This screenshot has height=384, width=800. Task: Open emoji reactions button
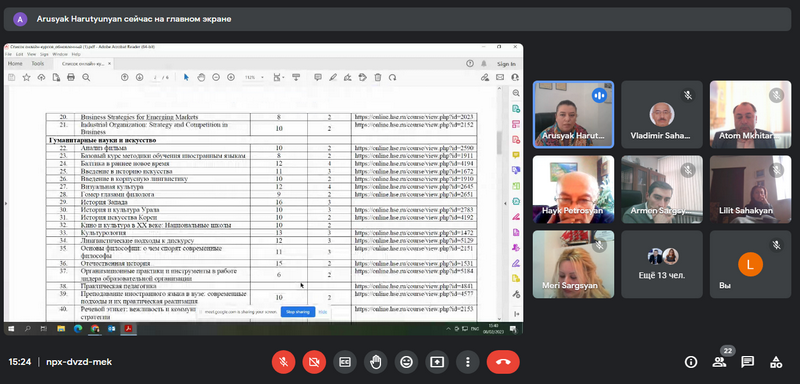407,362
